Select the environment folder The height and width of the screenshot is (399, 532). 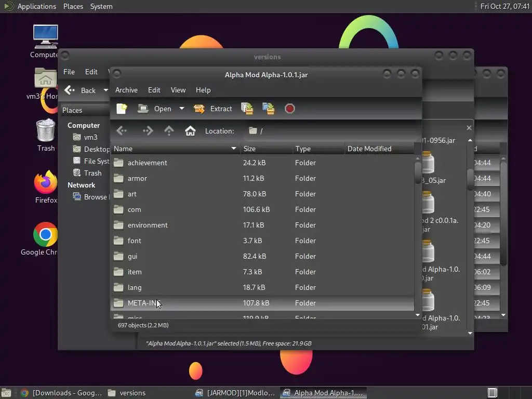point(262,225)
